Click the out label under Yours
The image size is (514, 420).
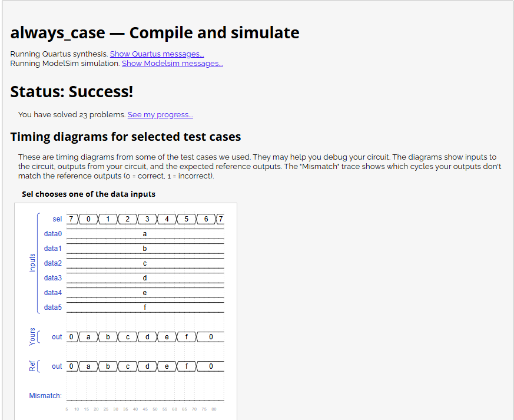[57, 336]
